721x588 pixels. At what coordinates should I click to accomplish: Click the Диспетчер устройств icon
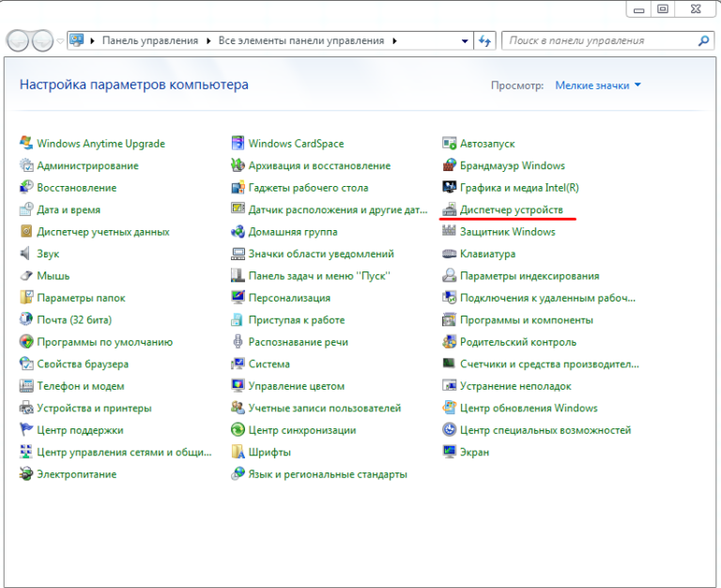450,209
